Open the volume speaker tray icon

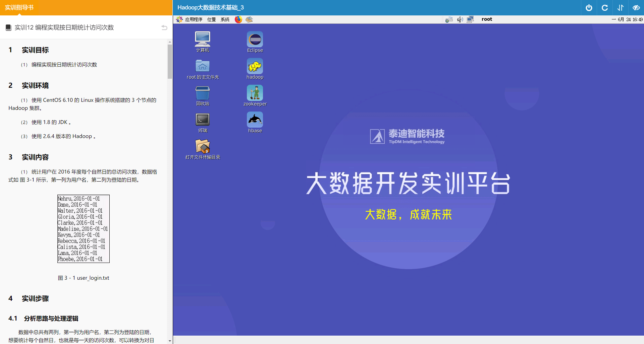pos(460,19)
